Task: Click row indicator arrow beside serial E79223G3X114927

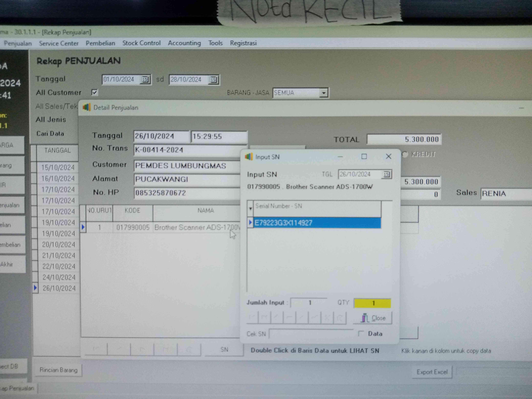Action: [250, 223]
